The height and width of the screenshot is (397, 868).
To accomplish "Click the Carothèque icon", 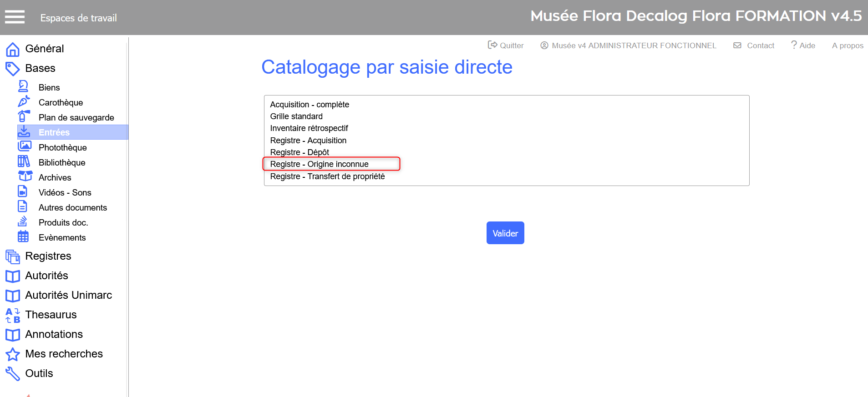I will point(24,101).
